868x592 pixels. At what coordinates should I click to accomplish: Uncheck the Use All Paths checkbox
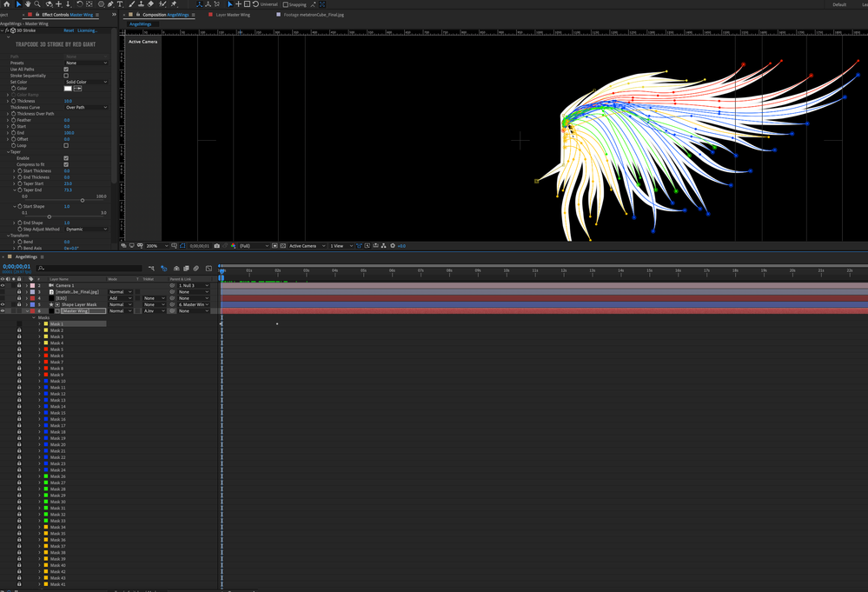click(x=66, y=70)
